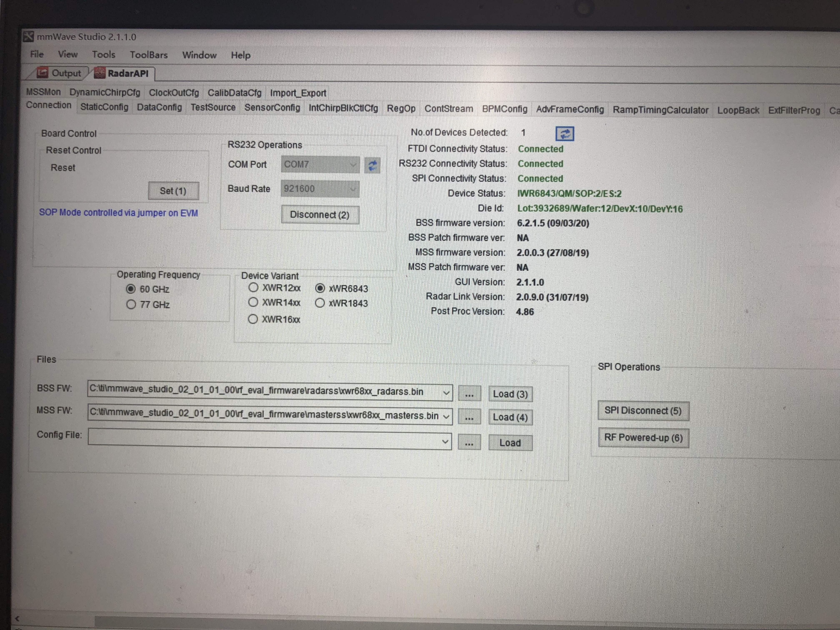
Task: Click the mmWave Studio title bar icon
Action: (29, 36)
